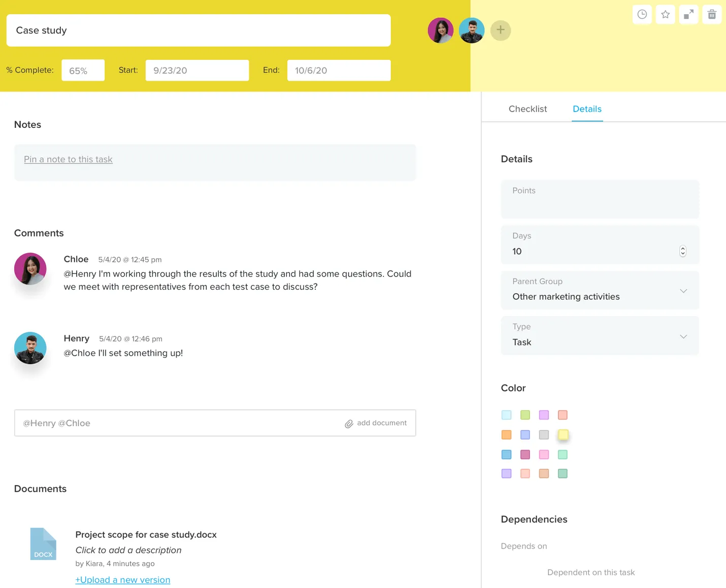
Task: Select the light pink swatch in third row
Action: [544, 455]
